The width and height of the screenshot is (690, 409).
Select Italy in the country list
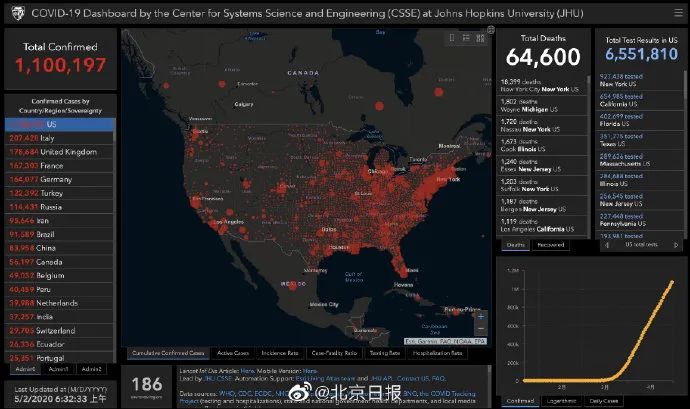click(59, 138)
